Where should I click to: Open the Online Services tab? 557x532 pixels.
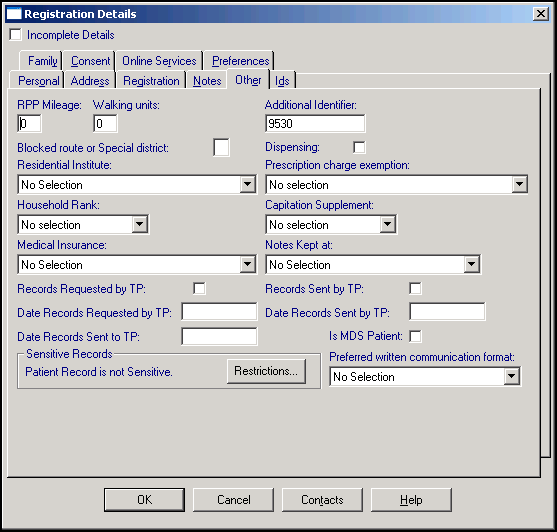(x=159, y=61)
